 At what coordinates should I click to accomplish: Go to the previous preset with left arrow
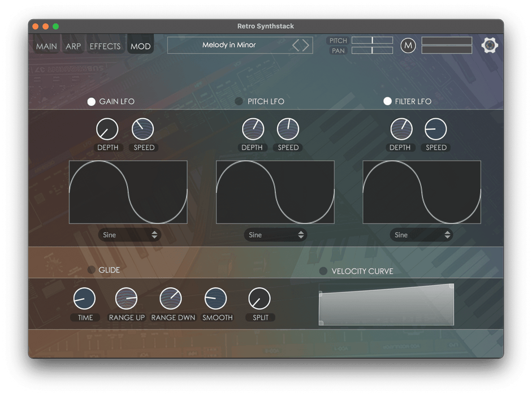pyautogui.click(x=296, y=45)
